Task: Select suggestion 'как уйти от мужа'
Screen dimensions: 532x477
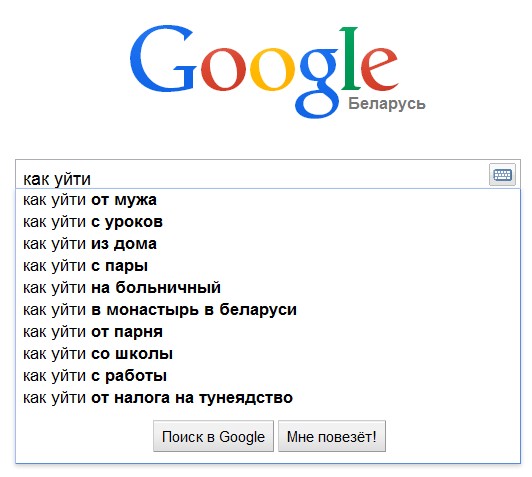Action: click(x=268, y=200)
